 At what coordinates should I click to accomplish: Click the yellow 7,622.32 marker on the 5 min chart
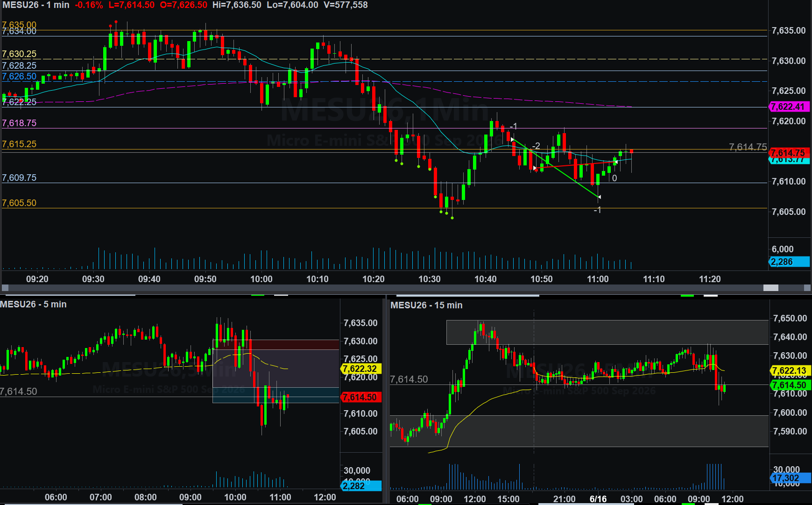point(361,369)
